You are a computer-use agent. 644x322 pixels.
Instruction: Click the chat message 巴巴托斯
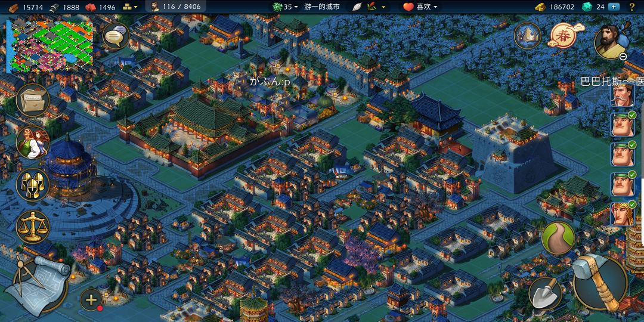pyautogui.click(x=612, y=81)
